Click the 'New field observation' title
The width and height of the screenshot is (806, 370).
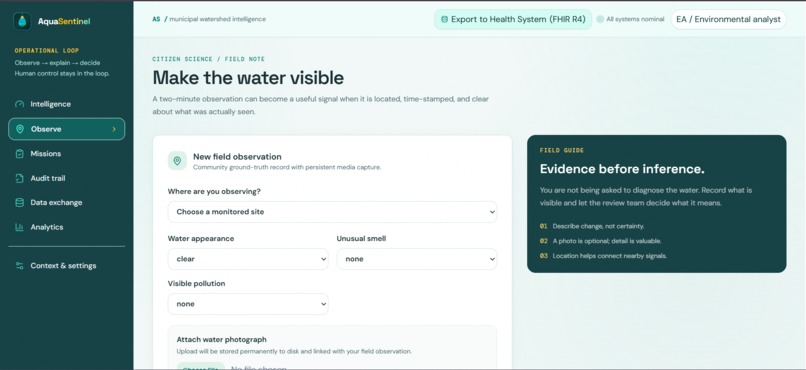coord(237,157)
